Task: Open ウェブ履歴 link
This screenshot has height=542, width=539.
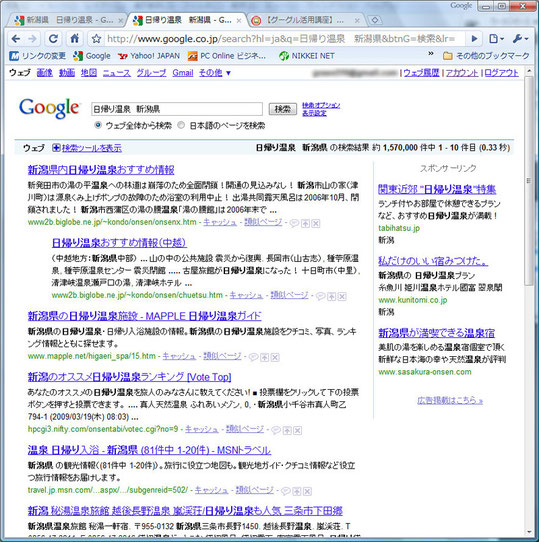Action: point(421,73)
